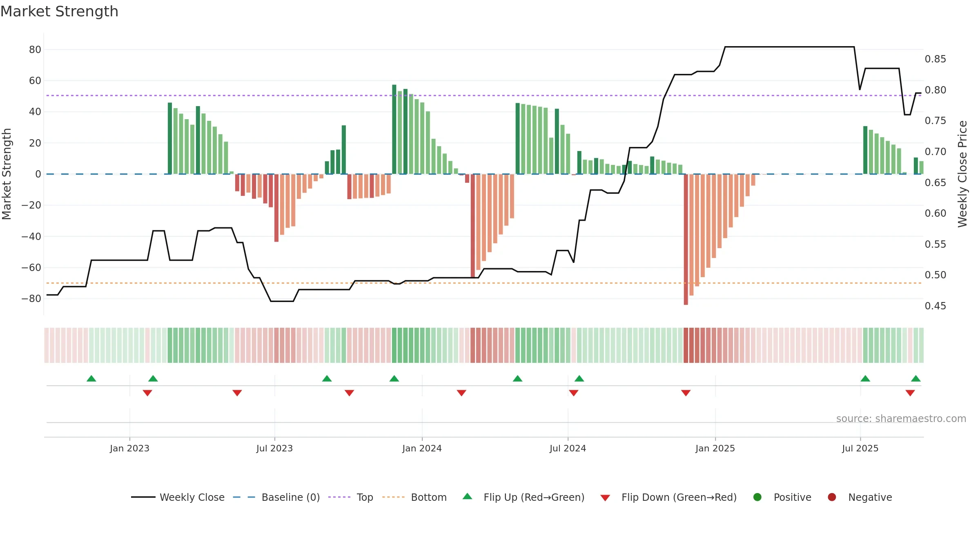Screen dimensions: 980x551
Task: Click the blue dashed Baseline sample in legend
Action: [x=244, y=497]
